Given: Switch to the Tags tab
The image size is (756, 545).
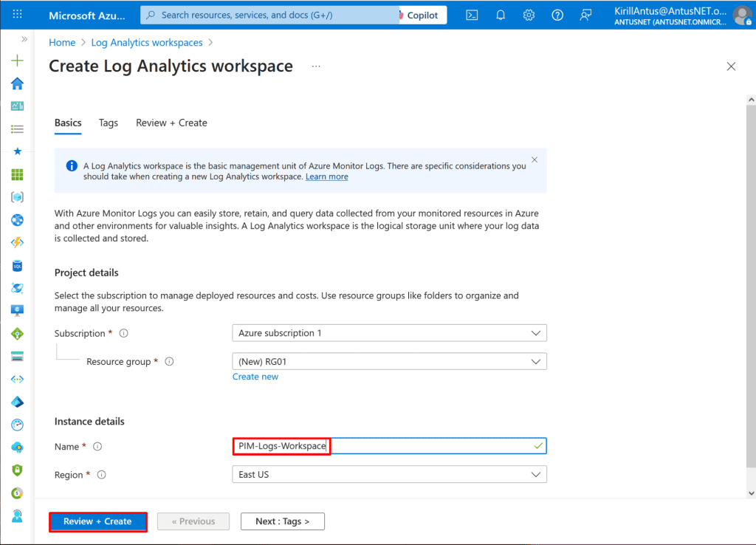Looking at the screenshot, I should coord(109,123).
